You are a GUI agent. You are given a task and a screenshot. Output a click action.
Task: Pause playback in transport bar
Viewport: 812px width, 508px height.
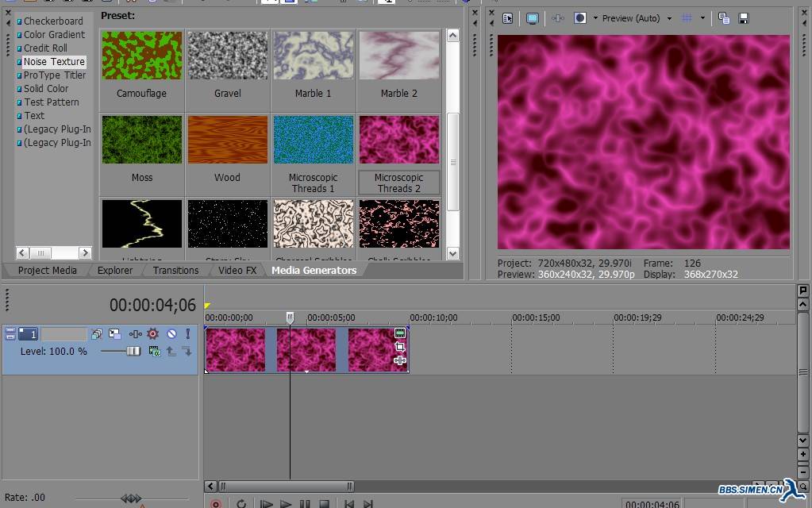[x=305, y=503]
